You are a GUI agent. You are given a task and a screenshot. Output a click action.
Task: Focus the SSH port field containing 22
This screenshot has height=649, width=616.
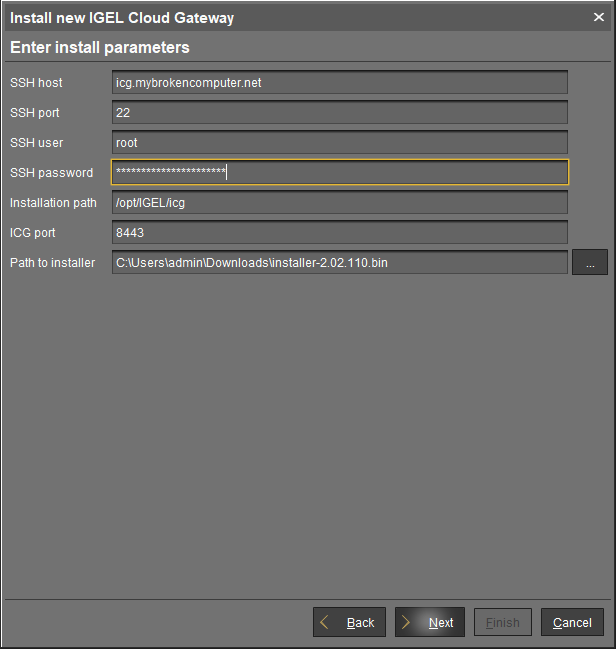340,113
